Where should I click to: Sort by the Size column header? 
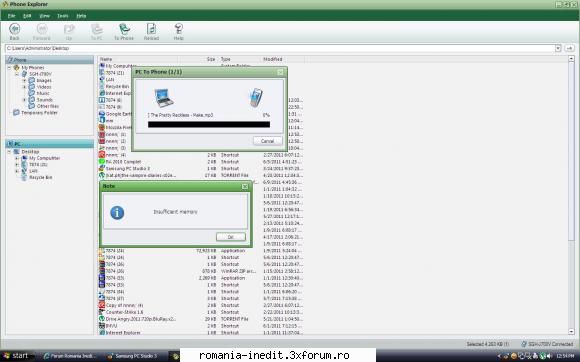click(210, 59)
